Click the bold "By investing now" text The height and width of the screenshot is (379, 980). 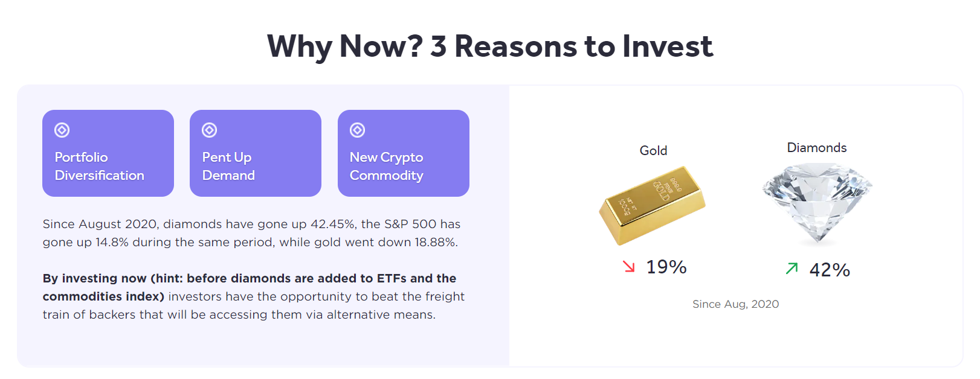(x=94, y=278)
